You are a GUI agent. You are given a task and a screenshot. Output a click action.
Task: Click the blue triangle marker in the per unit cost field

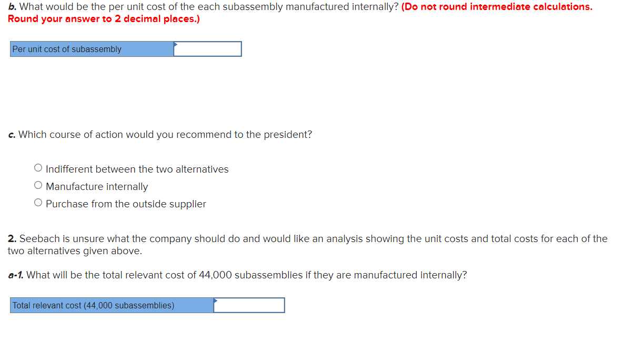pos(176,44)
